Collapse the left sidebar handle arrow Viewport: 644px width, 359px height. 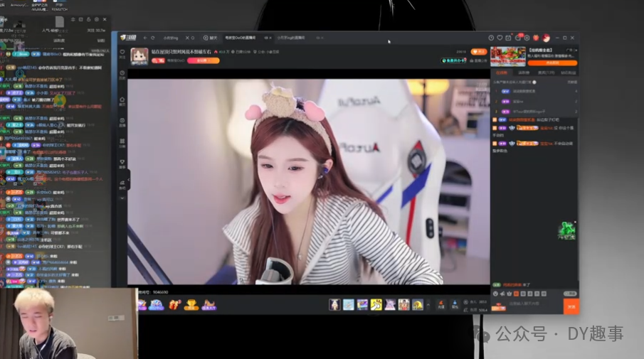128,180
